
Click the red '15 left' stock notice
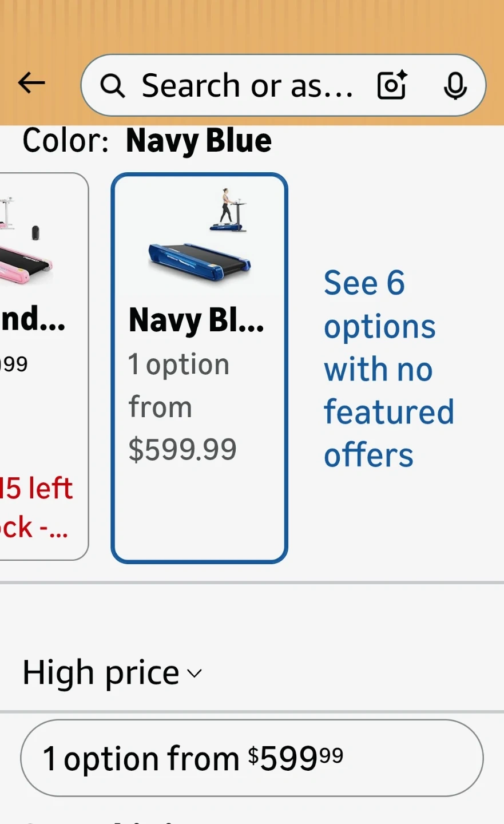(35, 489)
